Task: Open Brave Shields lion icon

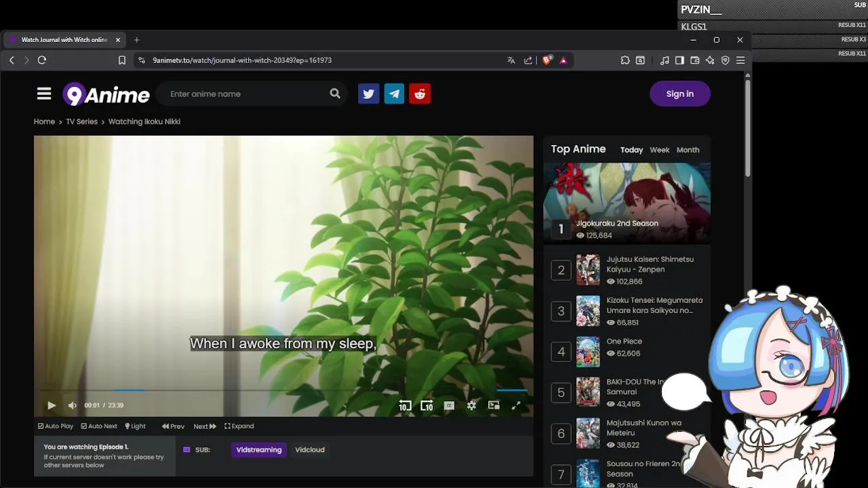Action: click(x=547, y=60)
